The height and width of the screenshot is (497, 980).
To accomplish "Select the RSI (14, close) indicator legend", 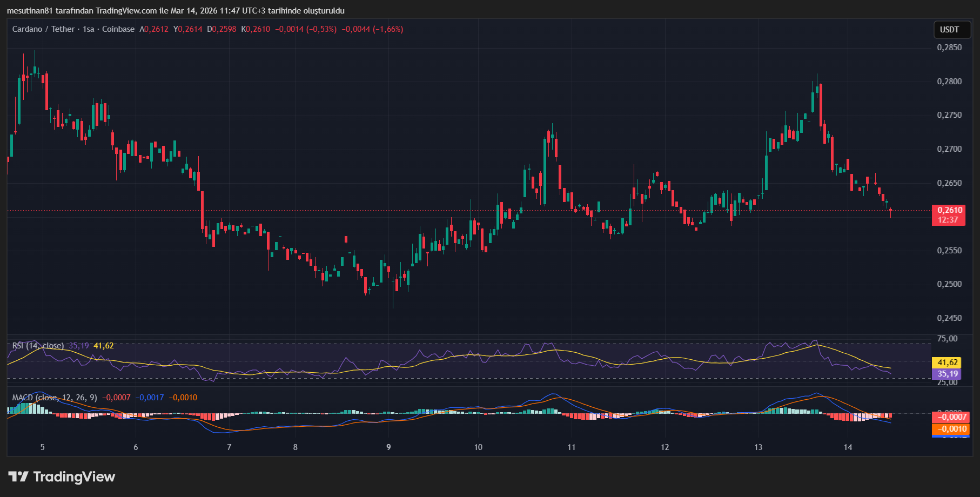I will (38, 346).
